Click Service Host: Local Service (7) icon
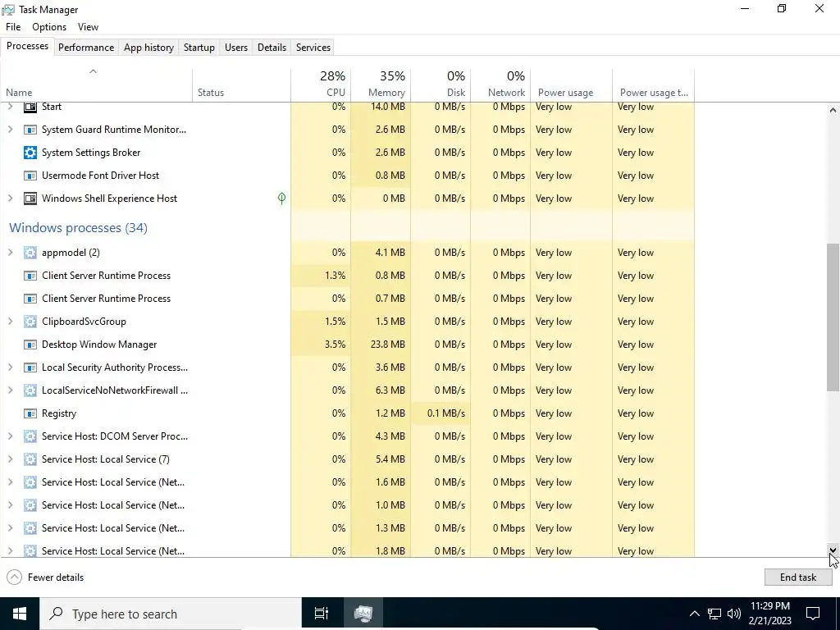 tap(30, 459)
